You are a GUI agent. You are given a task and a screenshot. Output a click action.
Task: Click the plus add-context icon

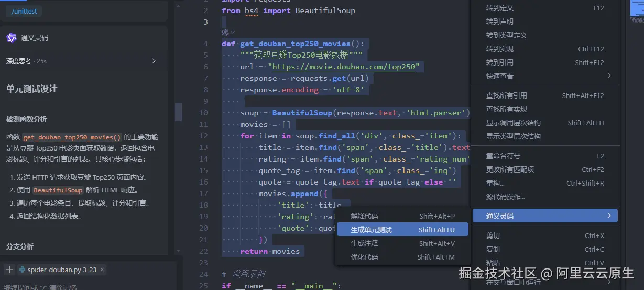click(x=9, y=270)
